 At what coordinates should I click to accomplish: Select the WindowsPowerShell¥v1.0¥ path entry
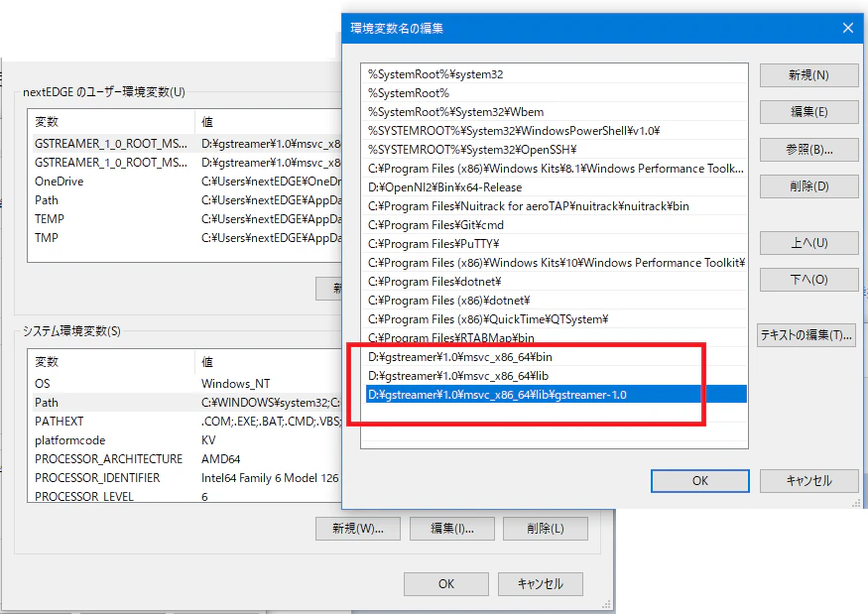coord(554,131)
